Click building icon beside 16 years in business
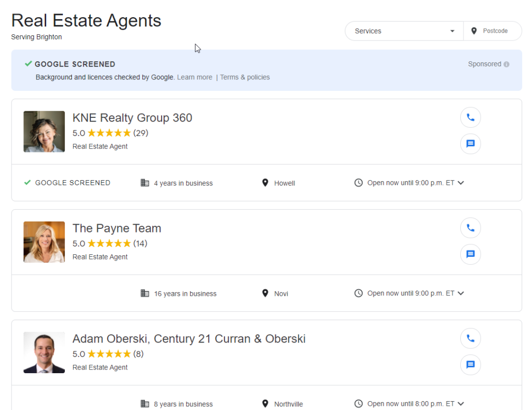 (x=145, y=293)
